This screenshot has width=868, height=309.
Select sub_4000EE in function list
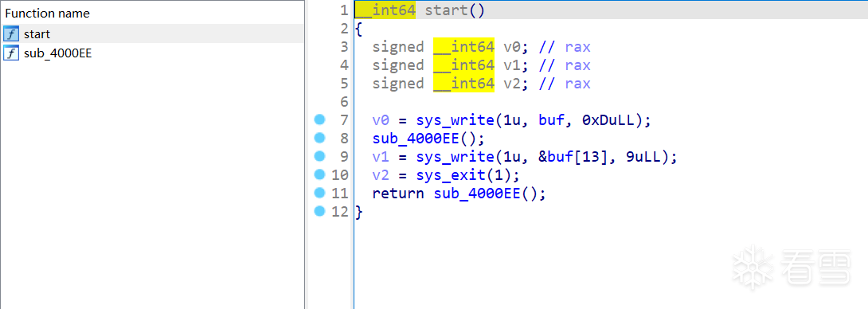point(57,53)
